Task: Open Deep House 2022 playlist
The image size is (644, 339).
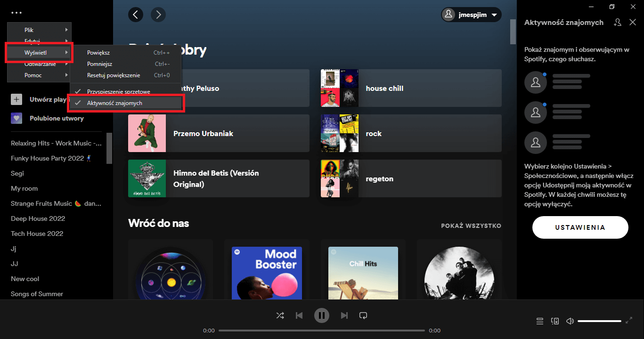Action: (38, 218)
